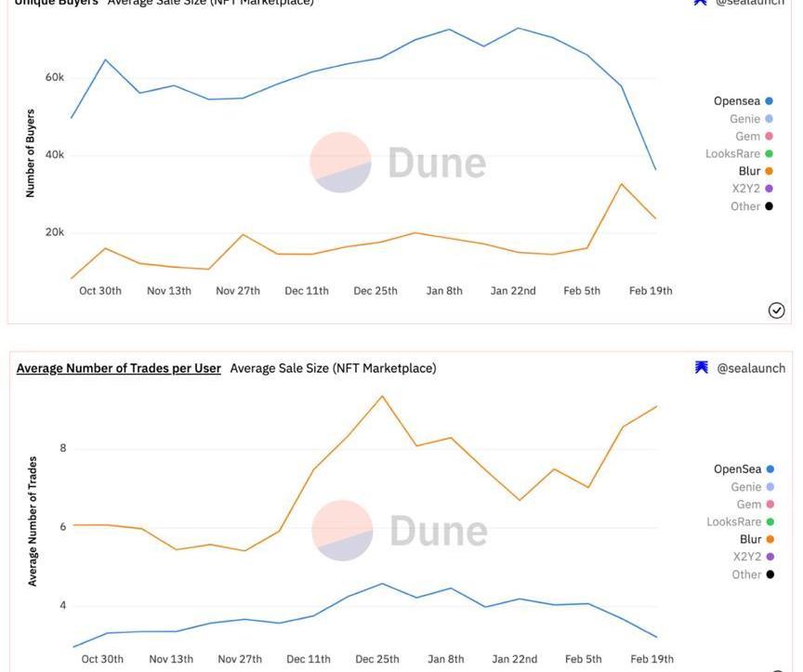Show Gem series in trades per user legend
The height and width of the screenshot is (672, 803).
748,505
